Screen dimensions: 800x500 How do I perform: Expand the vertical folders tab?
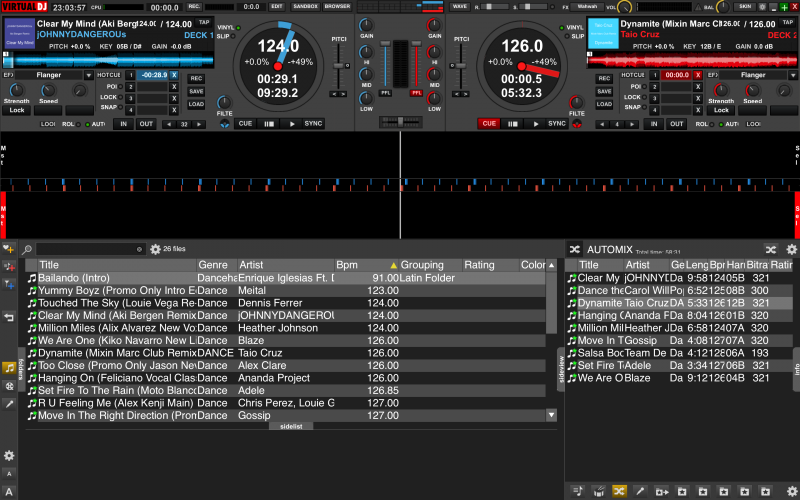[21, 369]
